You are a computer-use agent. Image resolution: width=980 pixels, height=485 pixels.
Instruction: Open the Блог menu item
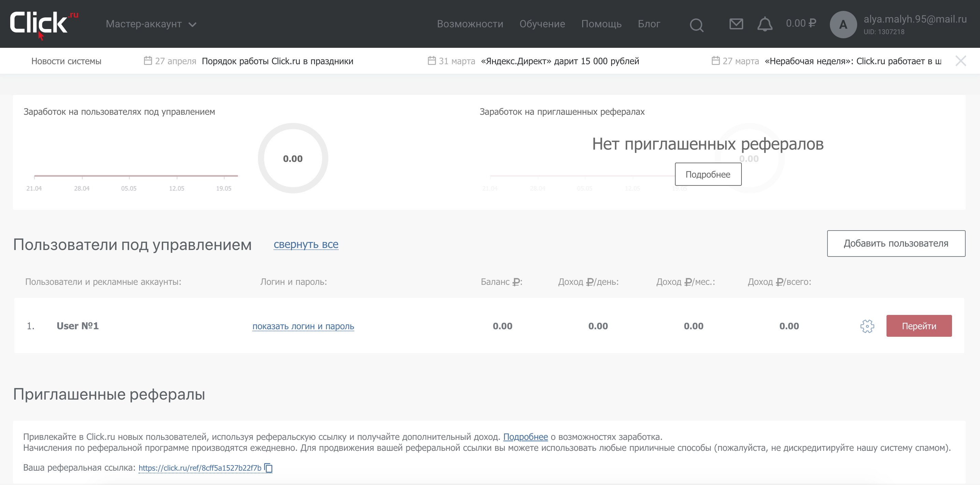(x=649, y=24)
